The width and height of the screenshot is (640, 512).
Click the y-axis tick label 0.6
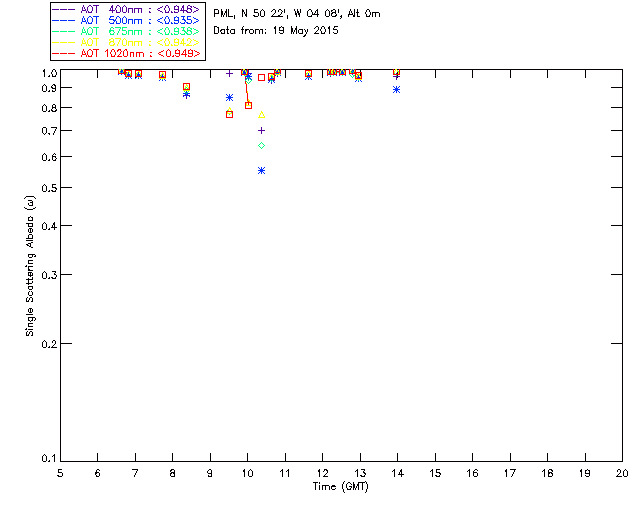click(49, 157)
